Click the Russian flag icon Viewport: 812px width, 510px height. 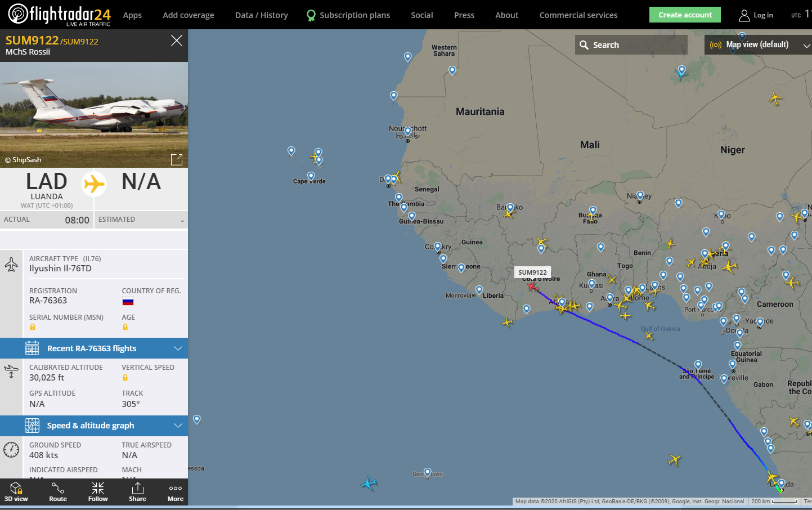128,302
